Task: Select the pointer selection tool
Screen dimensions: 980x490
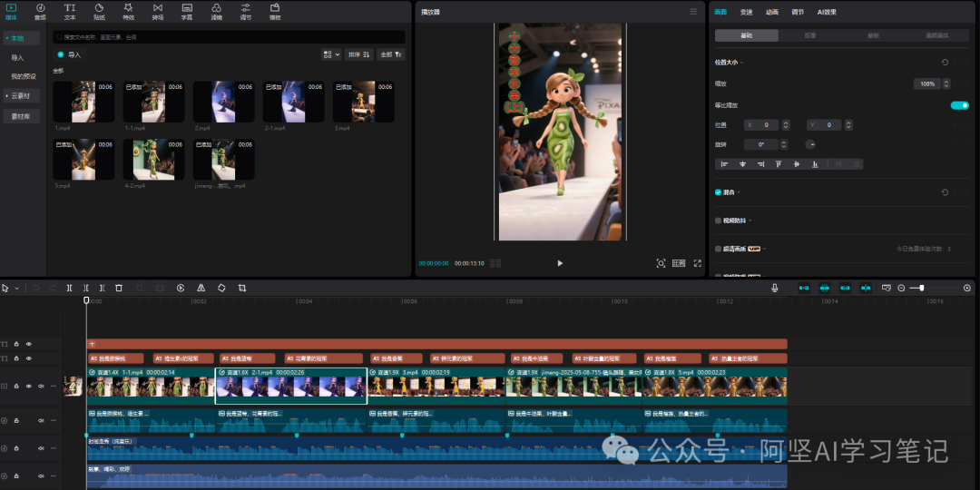Action: coord(5,289)
